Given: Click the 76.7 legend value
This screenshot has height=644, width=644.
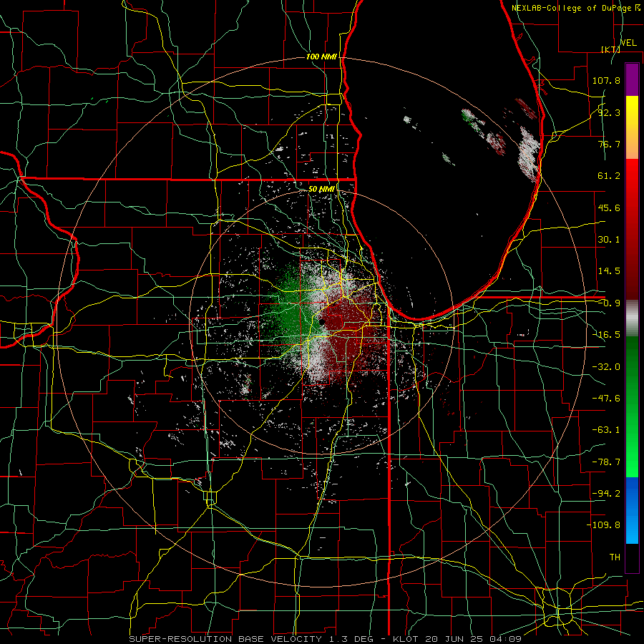Looking at the screenshot, I should (609, 144).
